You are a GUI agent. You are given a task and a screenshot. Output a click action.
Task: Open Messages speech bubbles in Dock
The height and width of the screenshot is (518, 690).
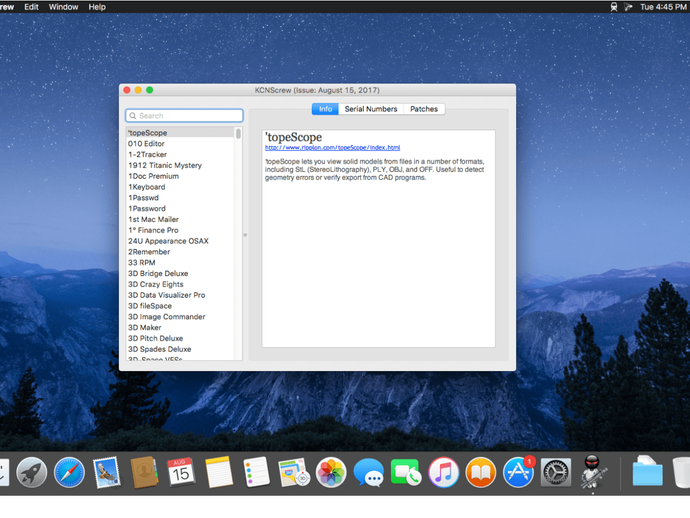[369, 473]
